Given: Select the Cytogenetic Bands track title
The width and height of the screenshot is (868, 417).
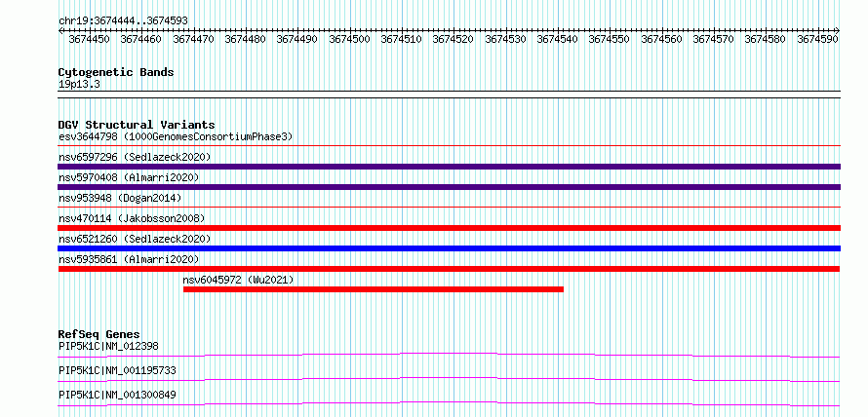Looking at the screenshot, I should [116, 72].
